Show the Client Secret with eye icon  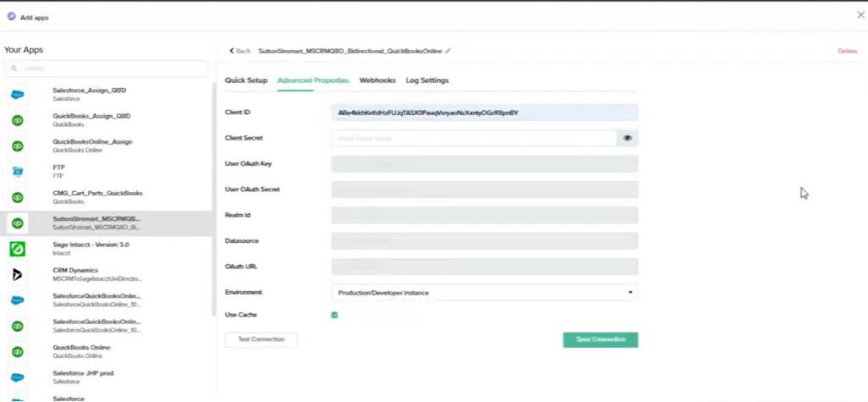[x=627, y=138]
